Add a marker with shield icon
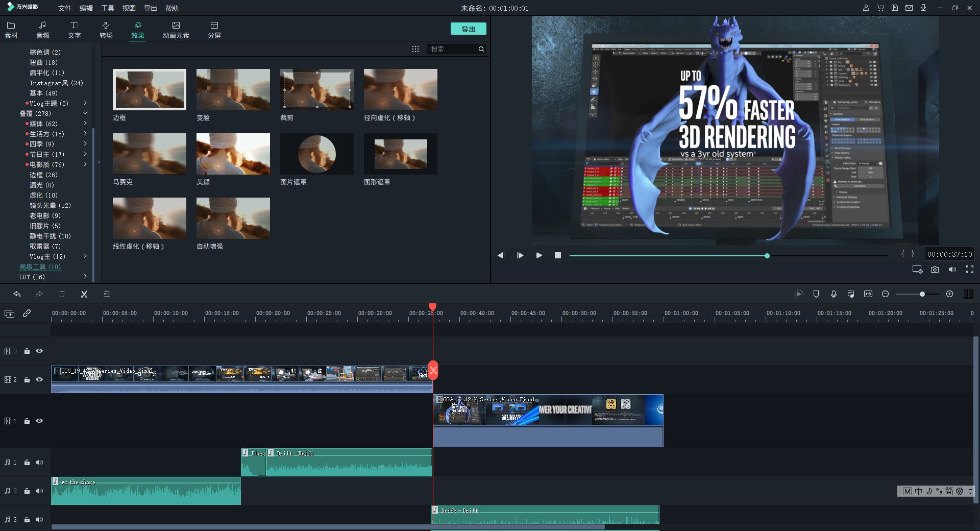The height and width of the screenshot is (531, 980). click(x=816, y=294)
